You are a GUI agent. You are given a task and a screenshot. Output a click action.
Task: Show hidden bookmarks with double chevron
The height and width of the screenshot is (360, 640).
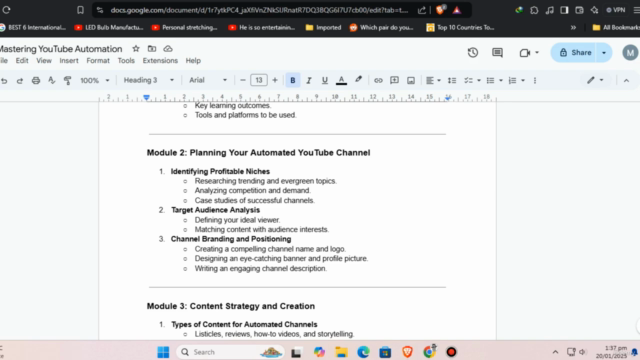pyautogui.click(x=573, y=27)
